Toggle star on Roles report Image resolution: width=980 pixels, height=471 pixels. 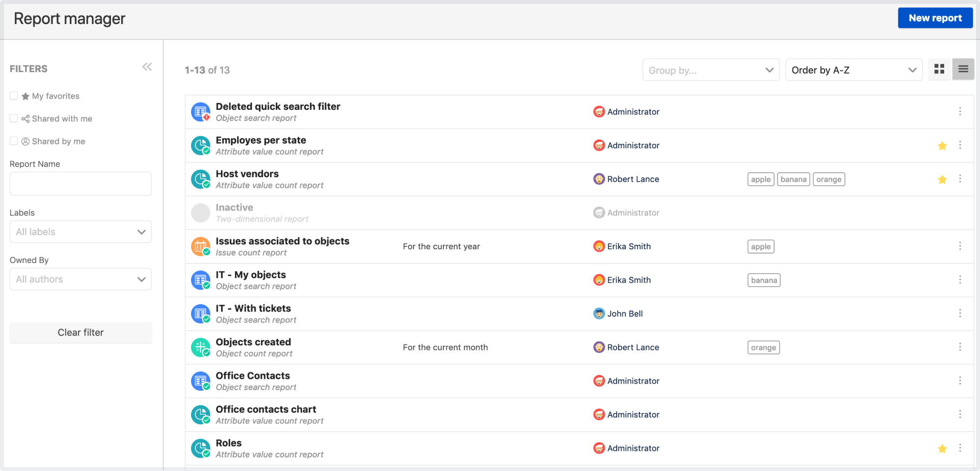pyautogui.click(x=942, y=448)
